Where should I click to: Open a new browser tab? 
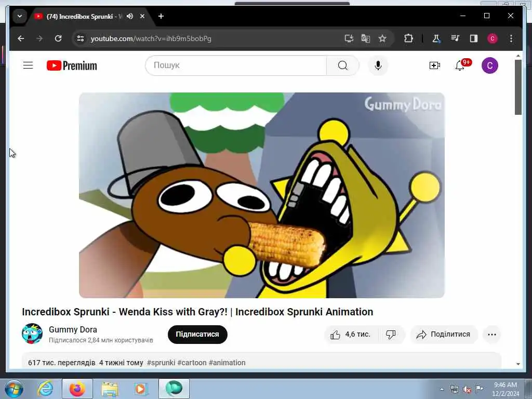coord(161,16)
